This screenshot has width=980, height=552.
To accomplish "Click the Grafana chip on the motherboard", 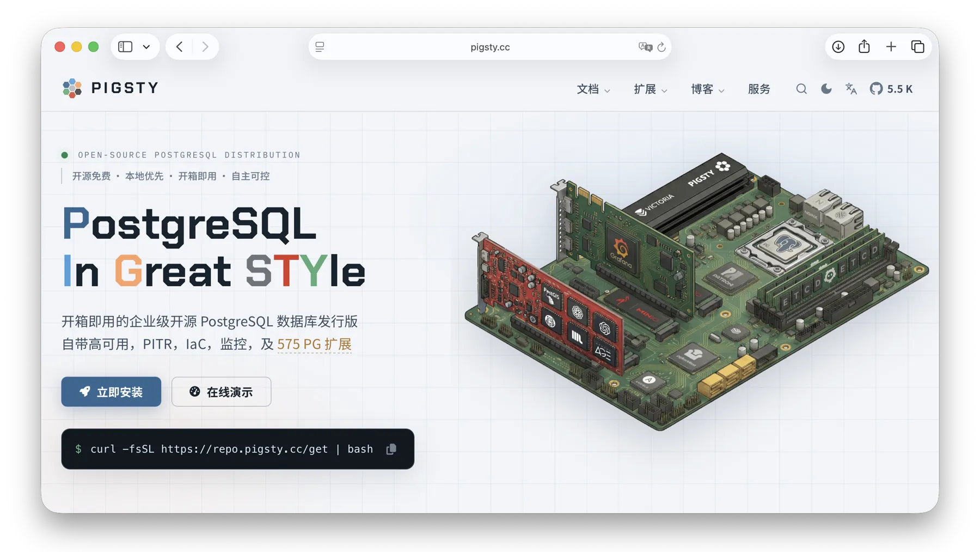I will pos(621,251).
